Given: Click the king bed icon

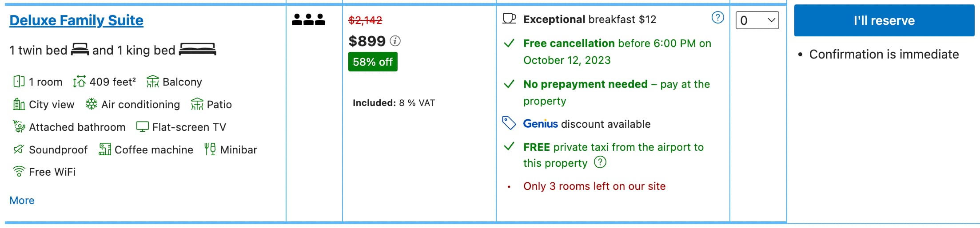Looking at the screenshot, I should (197, 49).
